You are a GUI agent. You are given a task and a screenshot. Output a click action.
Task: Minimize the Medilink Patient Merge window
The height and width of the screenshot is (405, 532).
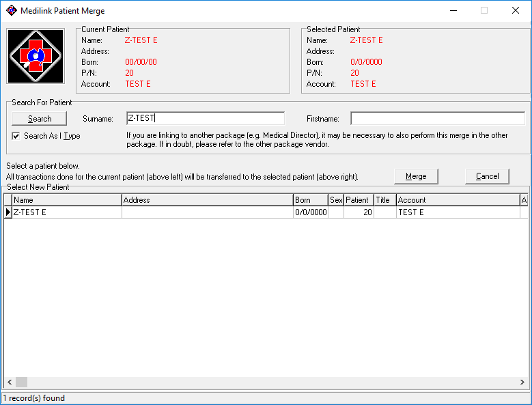click(453, 10)
